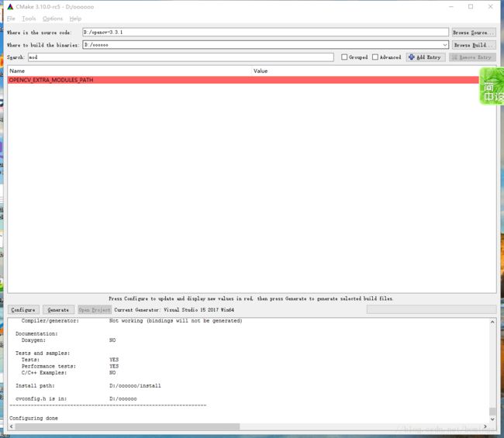The image size is (504, 438).
Task: Expand the build binaries path dropdown
Action: click(445, 45)
